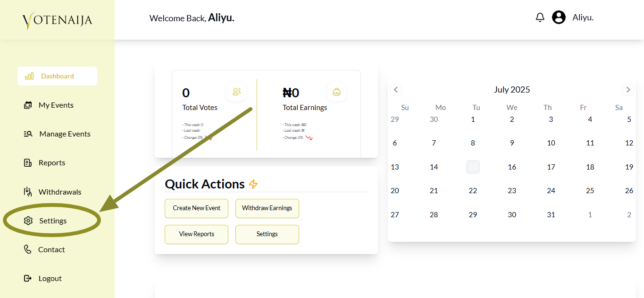
Task: Go to previous month in calendar
Action: click(396, 90)
